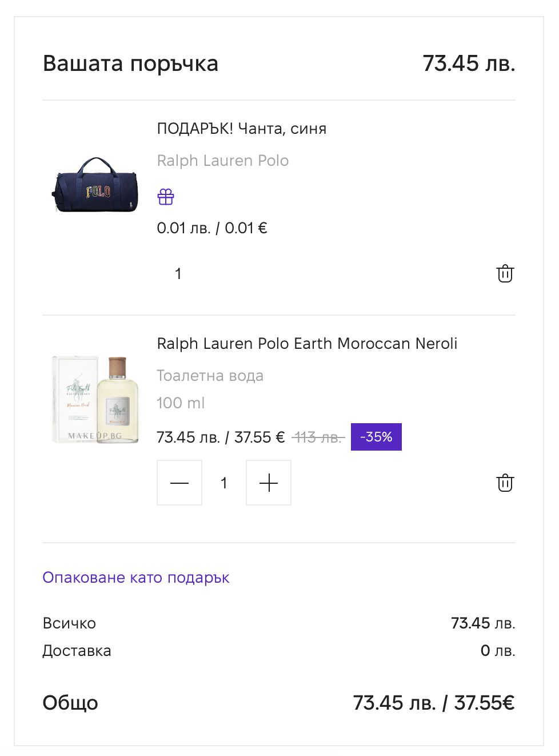Click the -35% discount badge

click(x=376, y=437)
